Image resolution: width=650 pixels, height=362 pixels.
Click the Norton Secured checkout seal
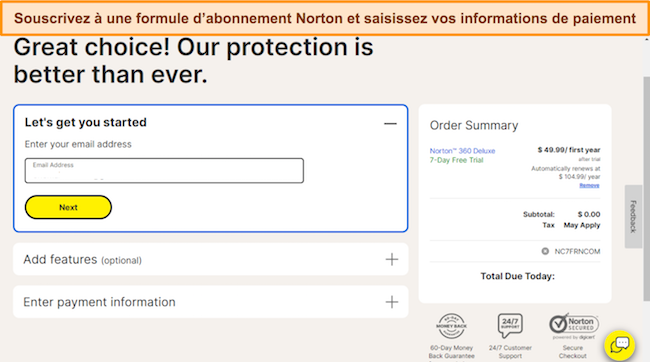click(x=574, y=326)
